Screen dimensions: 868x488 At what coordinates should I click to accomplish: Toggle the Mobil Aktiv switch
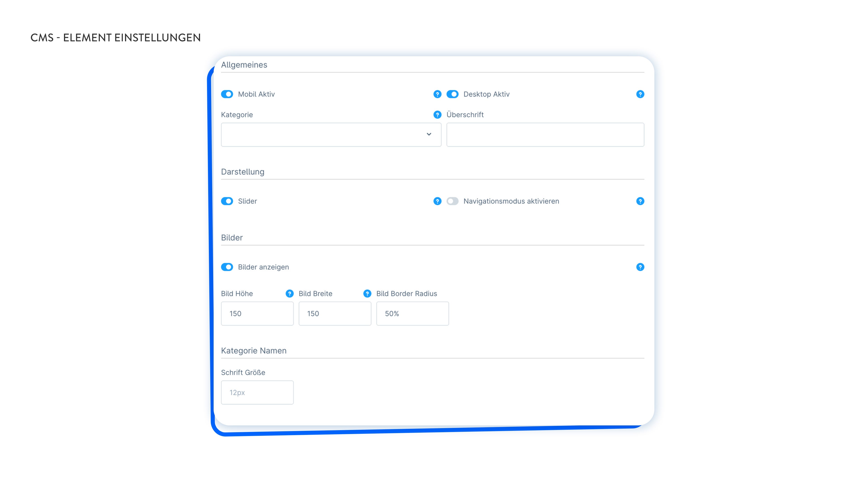(x=227, y=94)
